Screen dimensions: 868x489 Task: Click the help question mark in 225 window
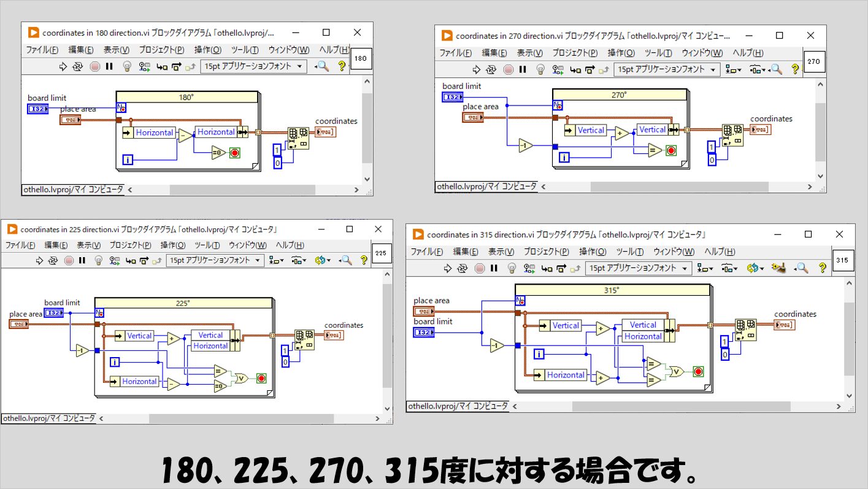[363, 260]
